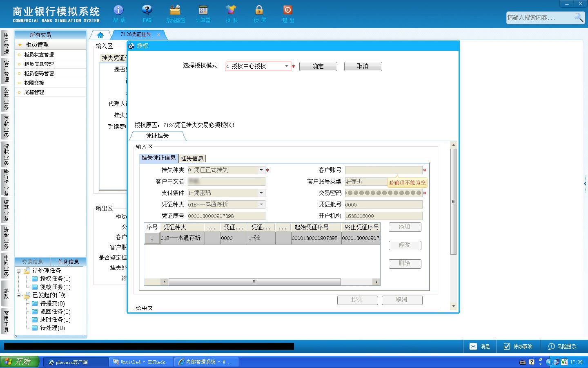Click the 修改 button
This screenshot has width=588, height=368.
tap(405, 245)
